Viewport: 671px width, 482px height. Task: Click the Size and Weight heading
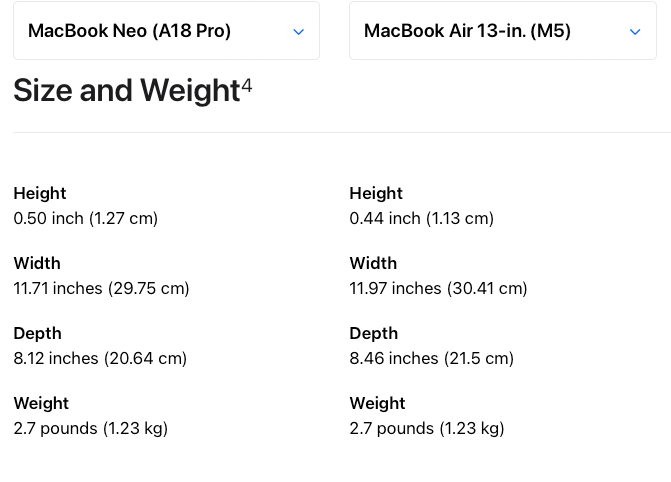(x=133, y=90)
